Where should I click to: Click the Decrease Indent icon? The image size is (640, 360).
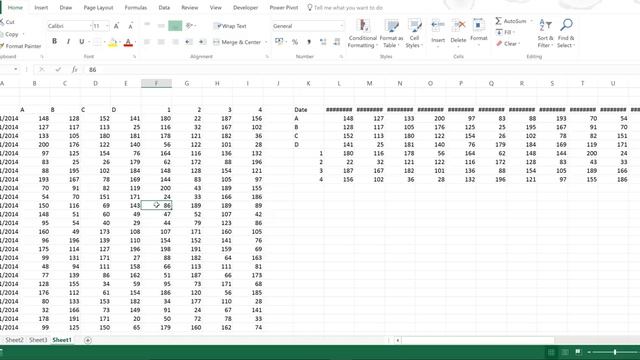(x=189, y=42)
